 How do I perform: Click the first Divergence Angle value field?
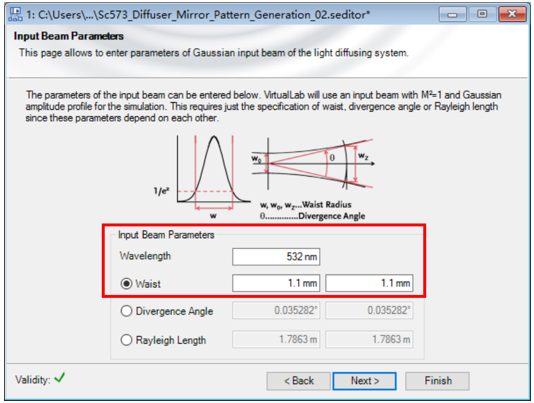click(276, 310)
